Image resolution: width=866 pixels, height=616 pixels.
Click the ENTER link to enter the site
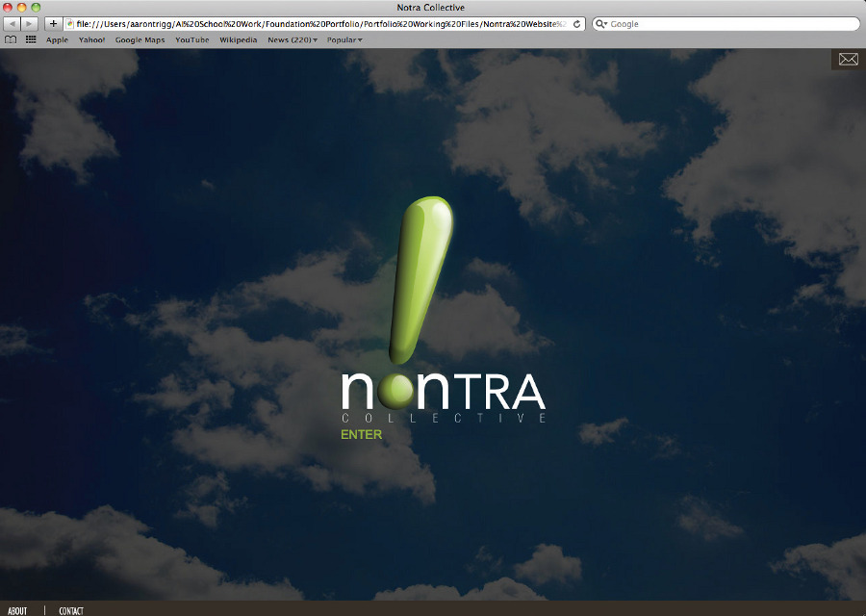(363, 434)
